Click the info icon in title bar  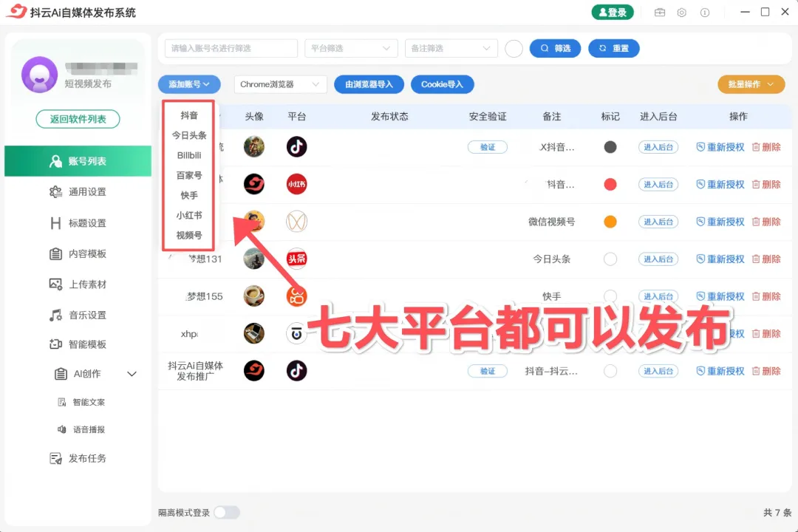click(705, 13)
